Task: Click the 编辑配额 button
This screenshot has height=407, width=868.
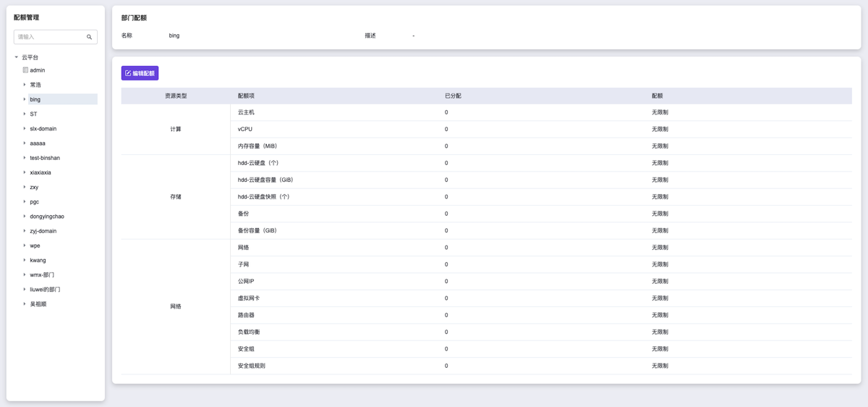Action: tap(140, 73)
